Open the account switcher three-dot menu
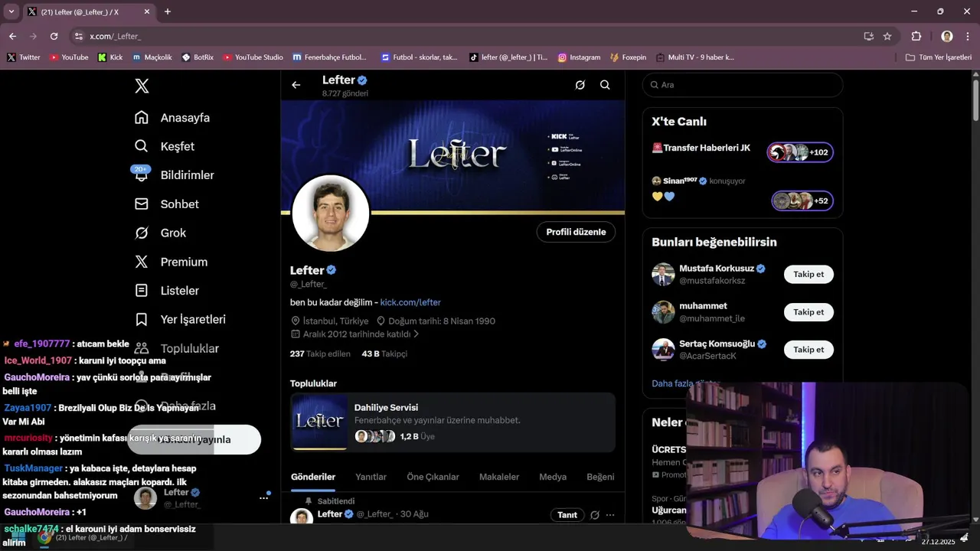The image size is (980, 551). click(x=263, y=497)
